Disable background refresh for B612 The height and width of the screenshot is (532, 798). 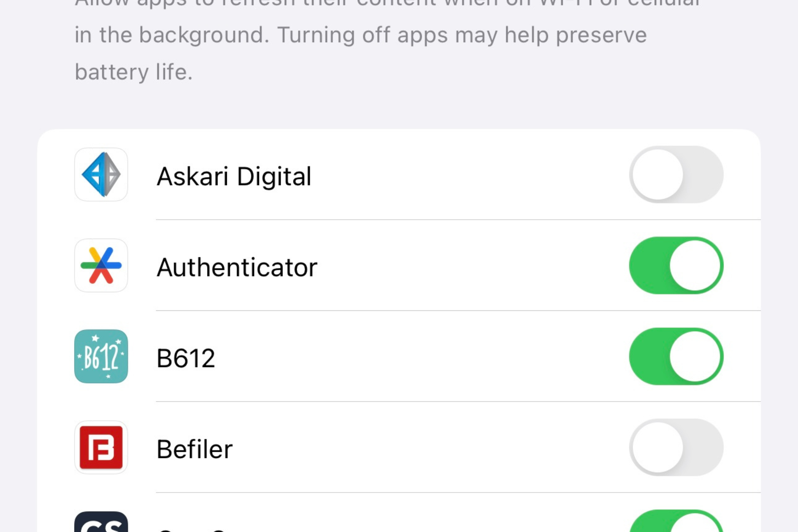pyautogui.click(x=677, y=356)
